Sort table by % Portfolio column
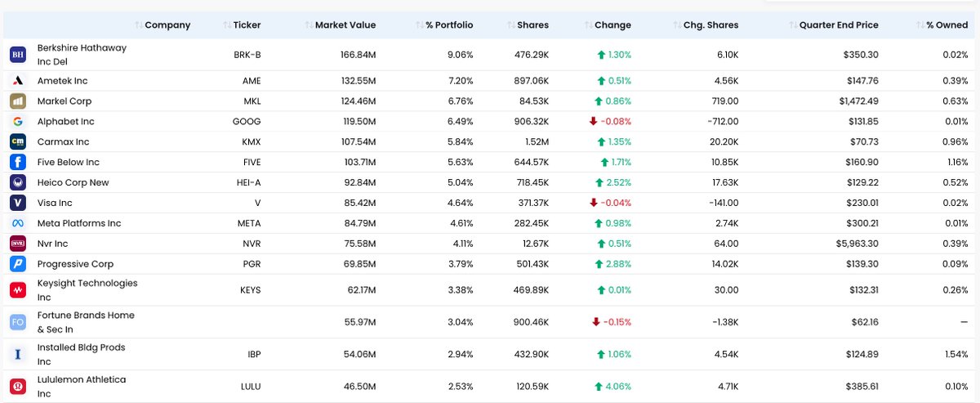980x403 pixels. (444, 25)
